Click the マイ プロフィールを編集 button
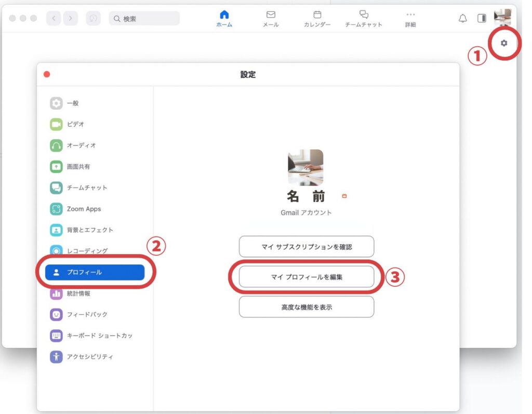The height and width of the screenshot is (414, 532). (x=307, y=277)
